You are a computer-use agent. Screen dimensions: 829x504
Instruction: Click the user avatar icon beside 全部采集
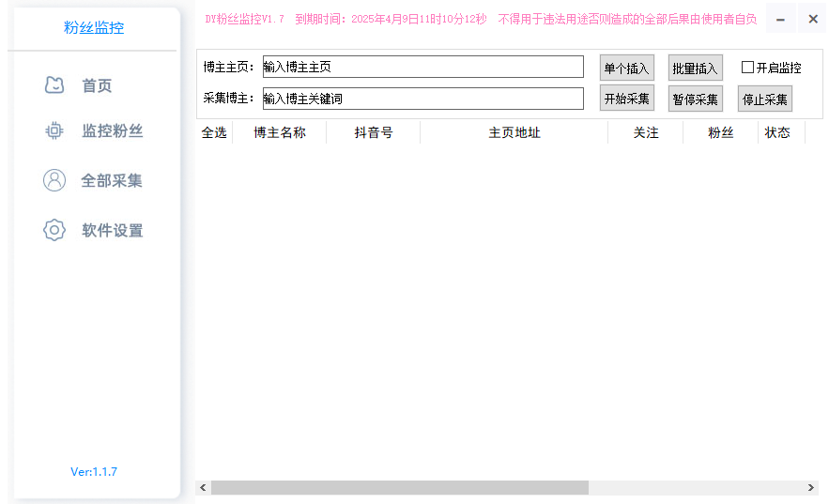click(54, 180)
